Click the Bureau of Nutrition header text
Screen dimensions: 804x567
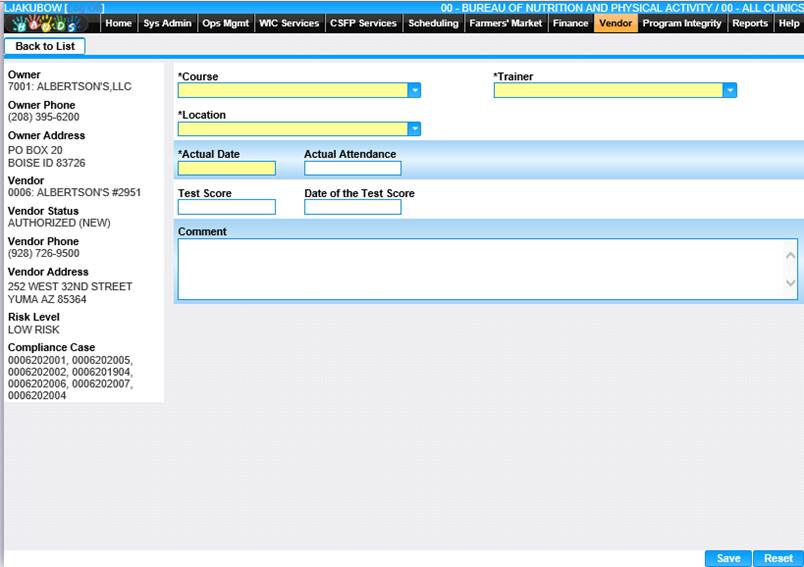tap(622, 8)
